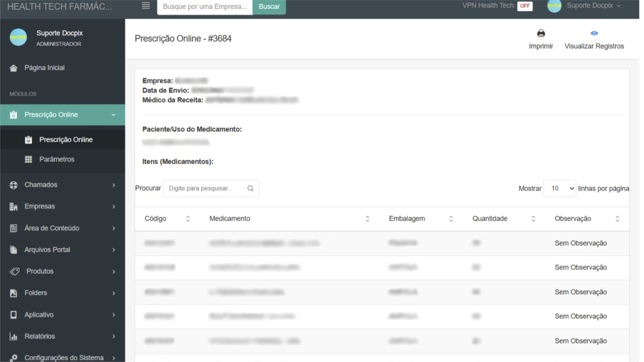Click the Busque por uma Empresa search field

[x=205, y=7]
